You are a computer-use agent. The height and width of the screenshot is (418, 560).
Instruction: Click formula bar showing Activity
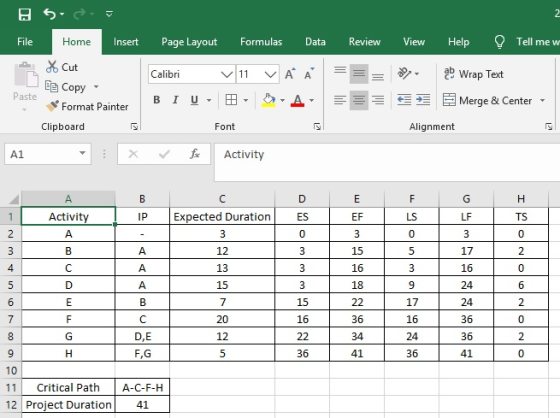point(387,162)
